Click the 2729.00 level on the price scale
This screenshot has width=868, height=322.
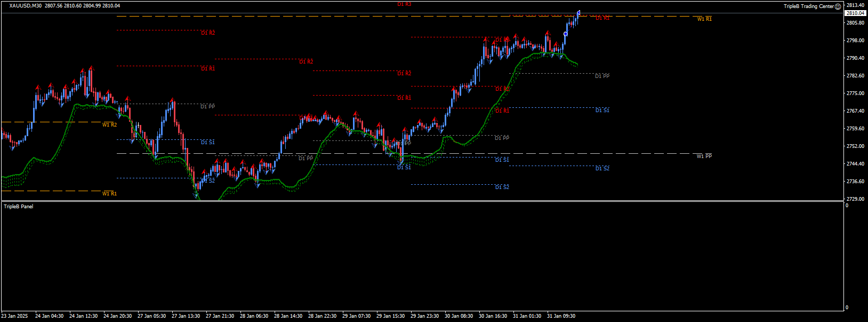tap(855, 199)
